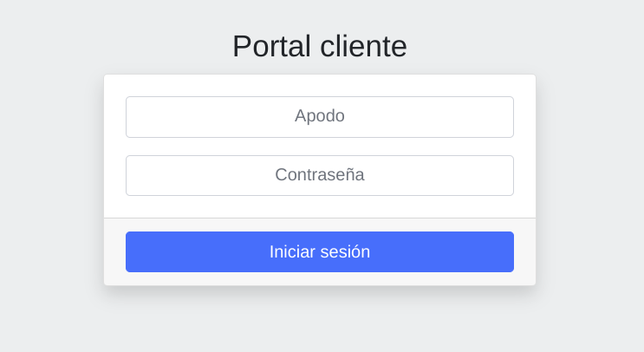Place cursor in the Apodo field
Image resolution: width=644 pixels, height=352 pixels.
pyautogui.click(x=319, y=116)
